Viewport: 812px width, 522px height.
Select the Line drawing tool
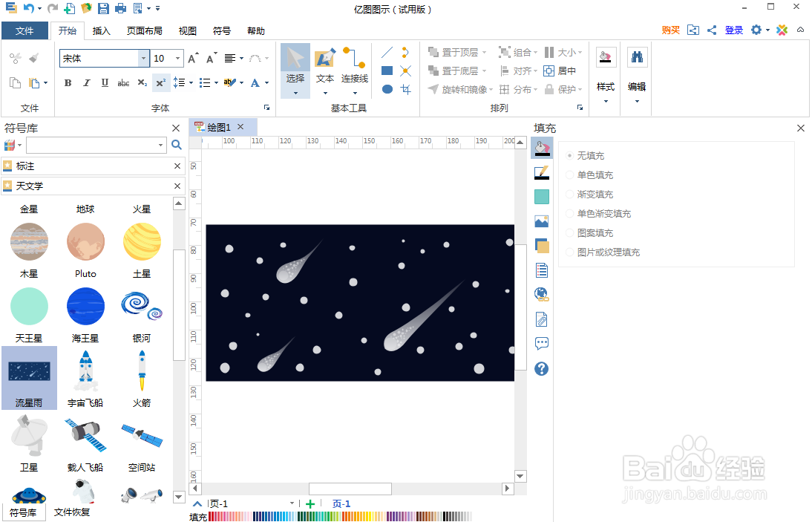(x=387, y=52)
